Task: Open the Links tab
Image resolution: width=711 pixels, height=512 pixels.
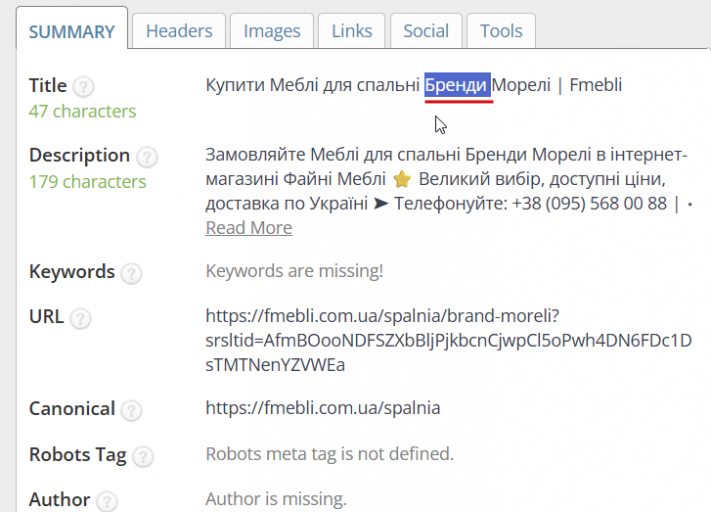Action: [x=351, y=31]
